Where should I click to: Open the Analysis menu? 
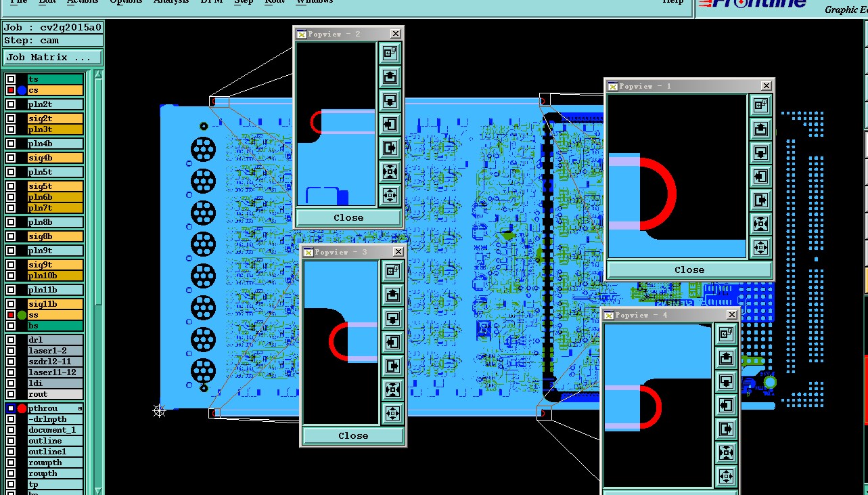(x=171, y=2)
